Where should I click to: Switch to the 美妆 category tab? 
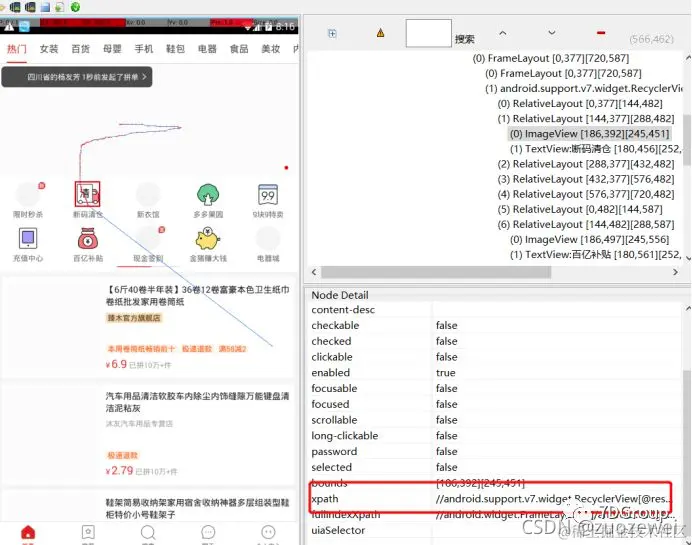[x=271, y=49]
